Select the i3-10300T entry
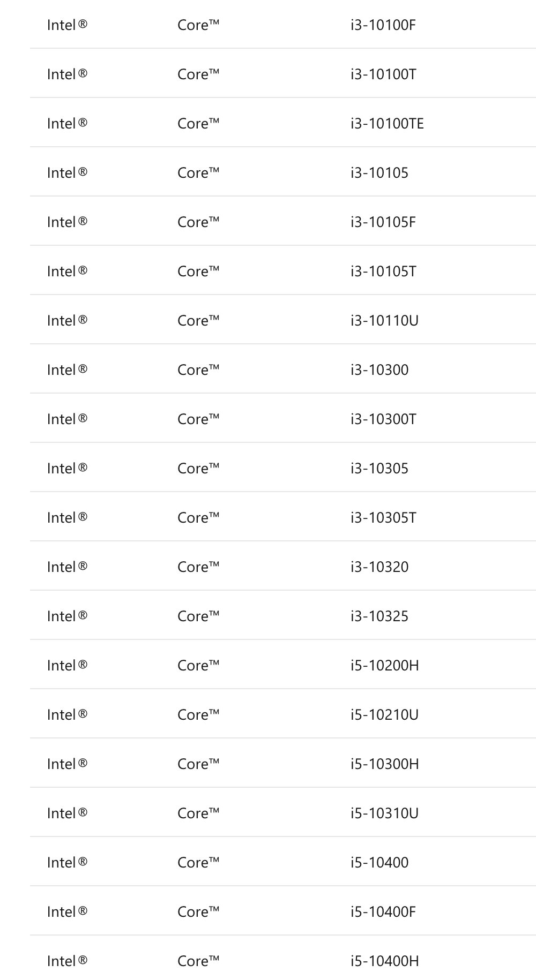Image resolution: width=536 pixels, height=980 pixels. point(383,419)
